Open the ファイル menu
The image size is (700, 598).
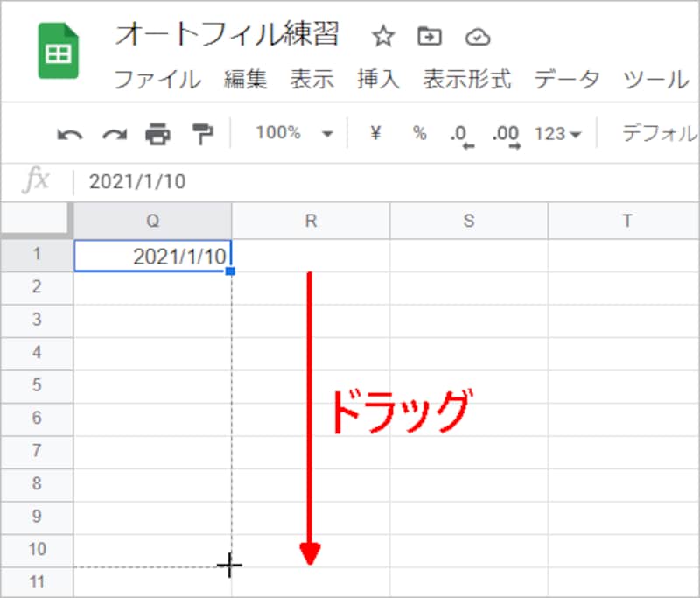pyautogui.click(x=159, y=80)
